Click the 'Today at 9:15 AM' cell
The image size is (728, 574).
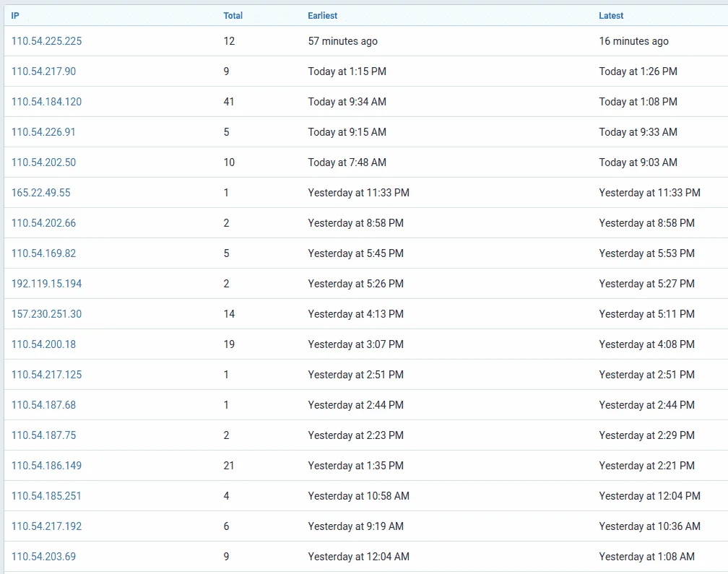click(347, 132)
